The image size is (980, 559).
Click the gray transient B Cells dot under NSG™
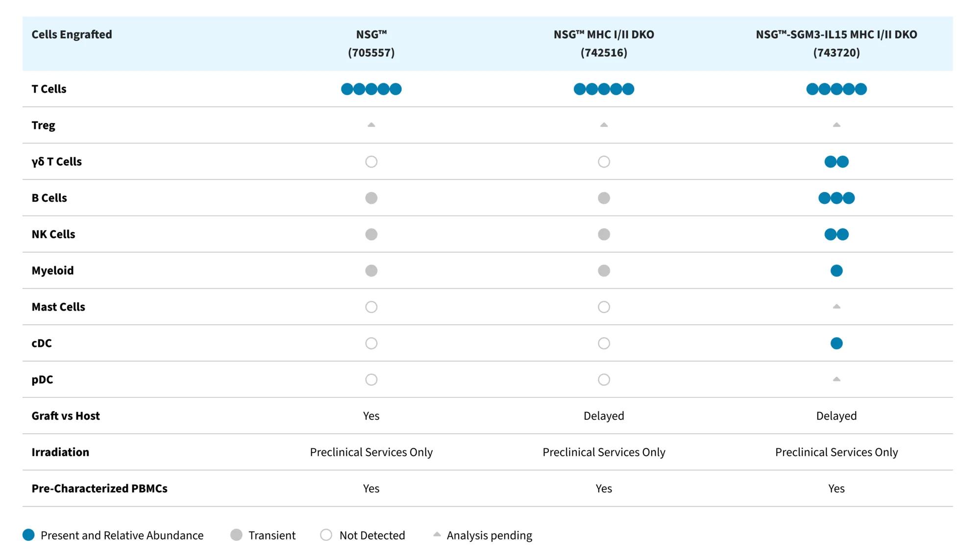371,198
